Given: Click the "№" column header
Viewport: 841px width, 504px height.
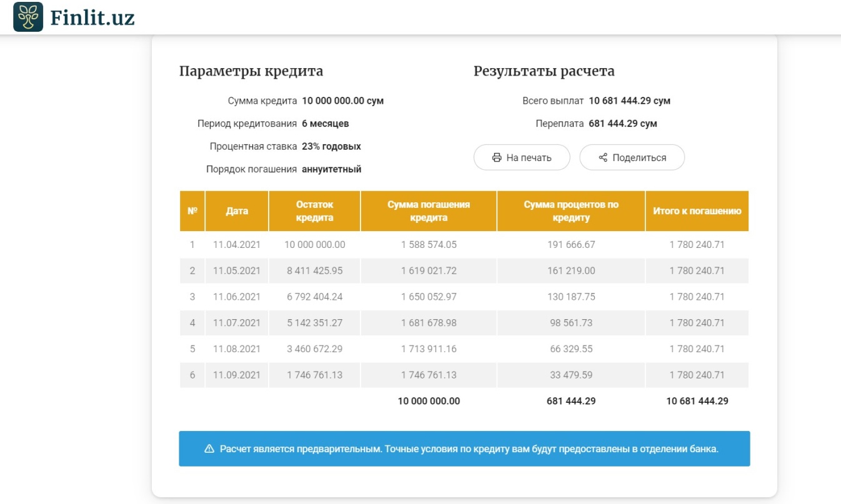Looking at the screenshot, I should coord(192,211).
